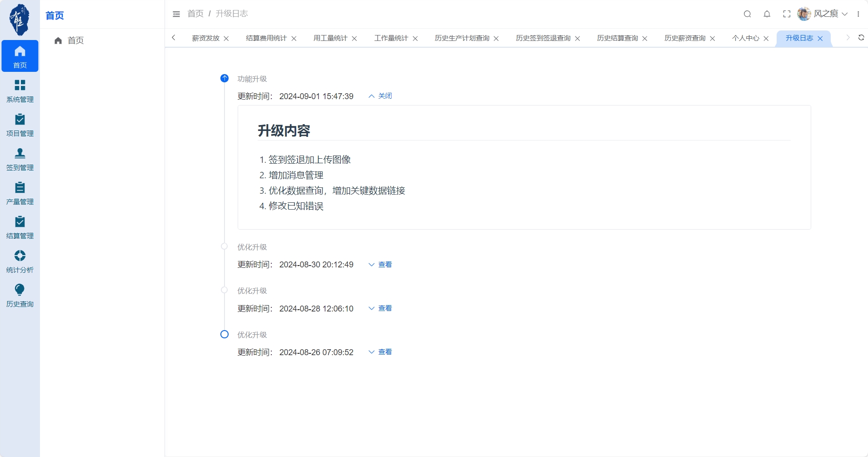Open 项目管理 project management icon

click(20, 125)
